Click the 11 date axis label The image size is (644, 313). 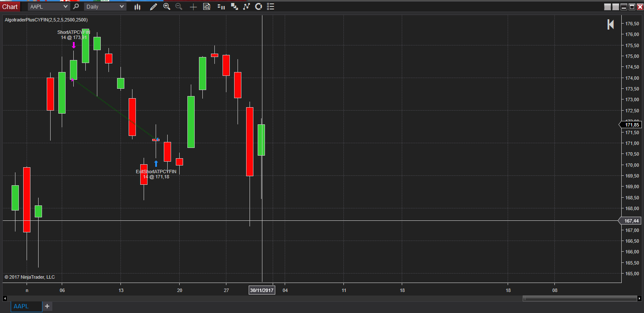[344, 290]
